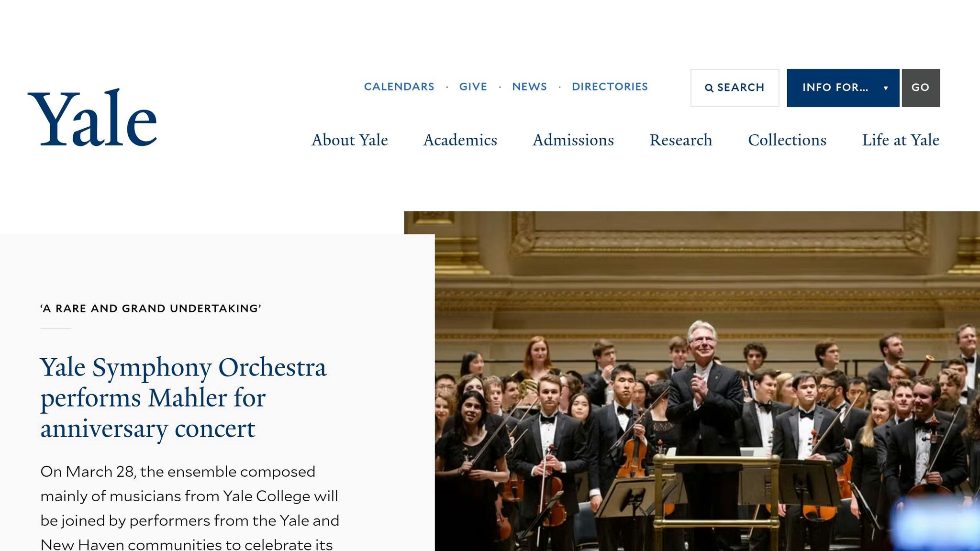
Task: Click the 'A Rare and Grand Undertaking' label
Action: click(x=151, y=309)
